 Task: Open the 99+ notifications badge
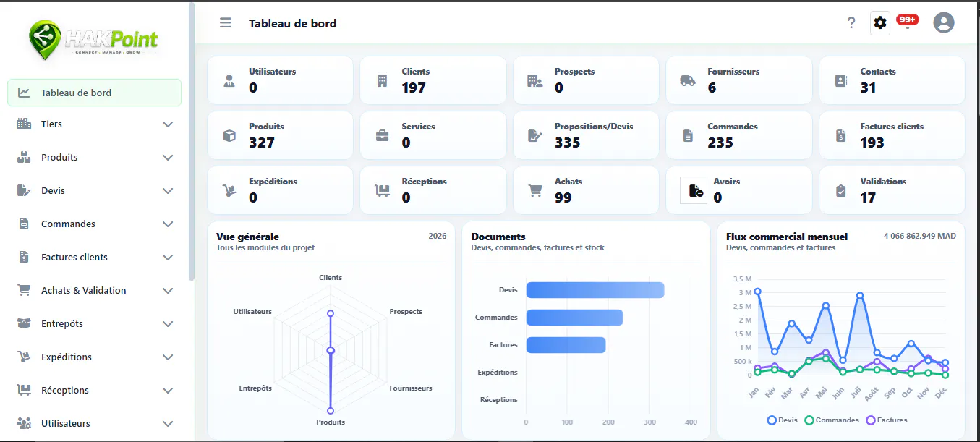pyautogui.click(x=907, y=20)
